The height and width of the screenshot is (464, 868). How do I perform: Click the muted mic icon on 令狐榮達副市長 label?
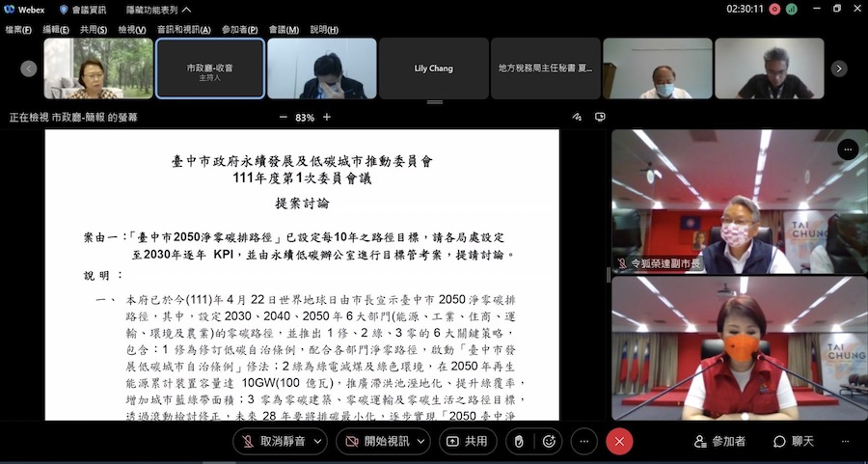tap(622, 263)
